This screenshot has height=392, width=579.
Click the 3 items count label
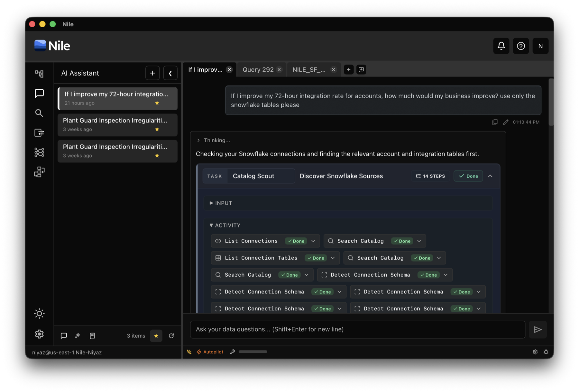pyautogui.click(x=136, y=336)
